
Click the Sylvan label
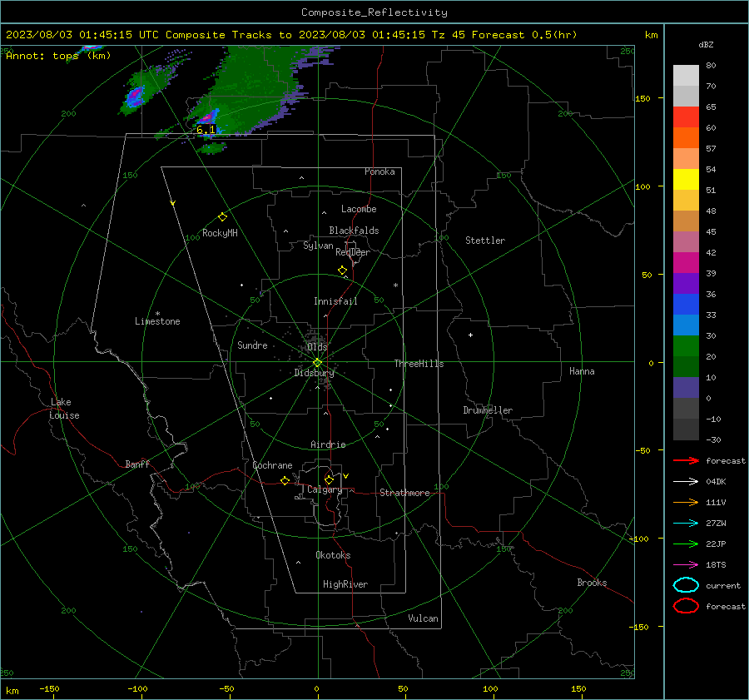click(x=318, y=246)
